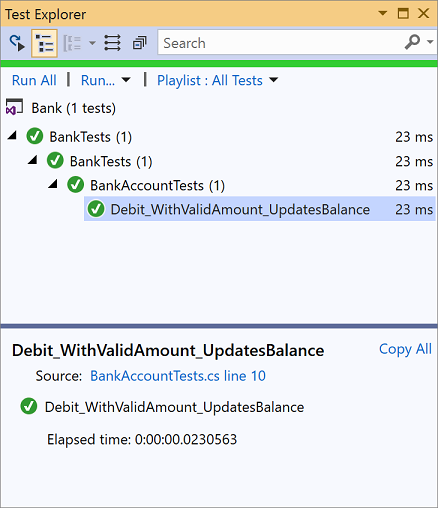Viewport: 438px width, 508px height.
Task: Open BankAccountTests.cs line 10 source link
Action: pos(178,376)
